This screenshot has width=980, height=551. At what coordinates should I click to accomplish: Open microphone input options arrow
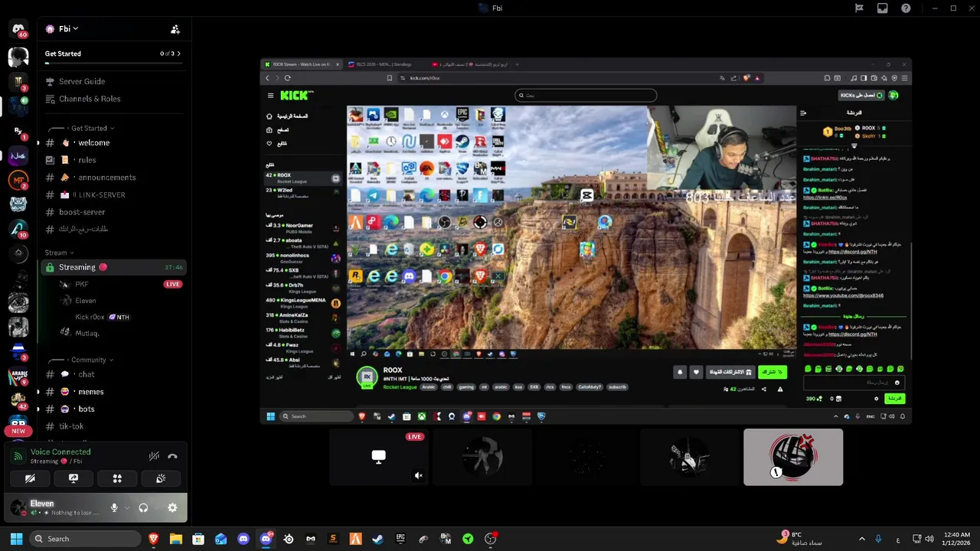point(126,507)
